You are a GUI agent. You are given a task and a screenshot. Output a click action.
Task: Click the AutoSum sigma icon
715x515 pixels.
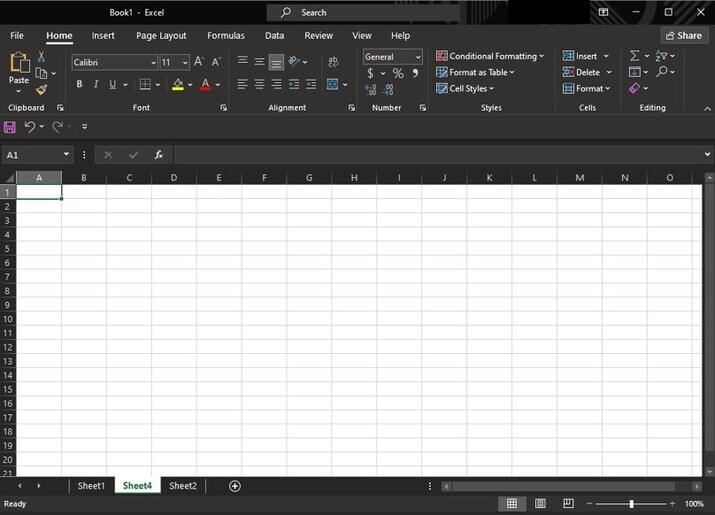coord(634,56)
